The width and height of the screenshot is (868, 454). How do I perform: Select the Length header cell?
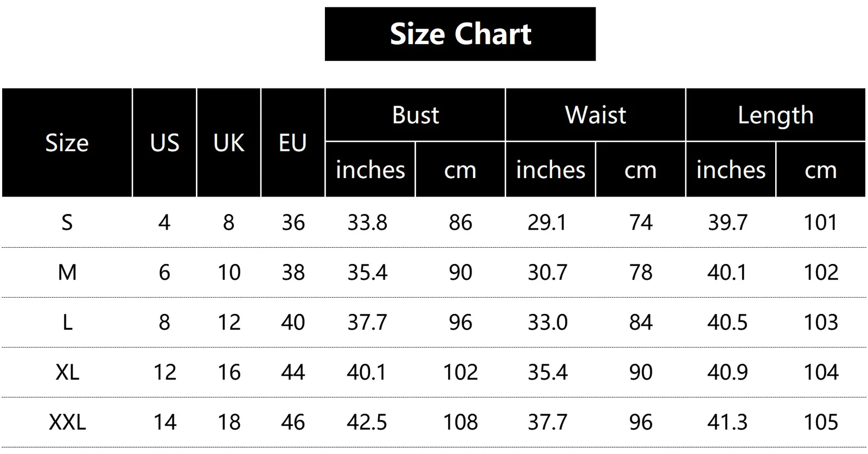click(x=775, y=115)
